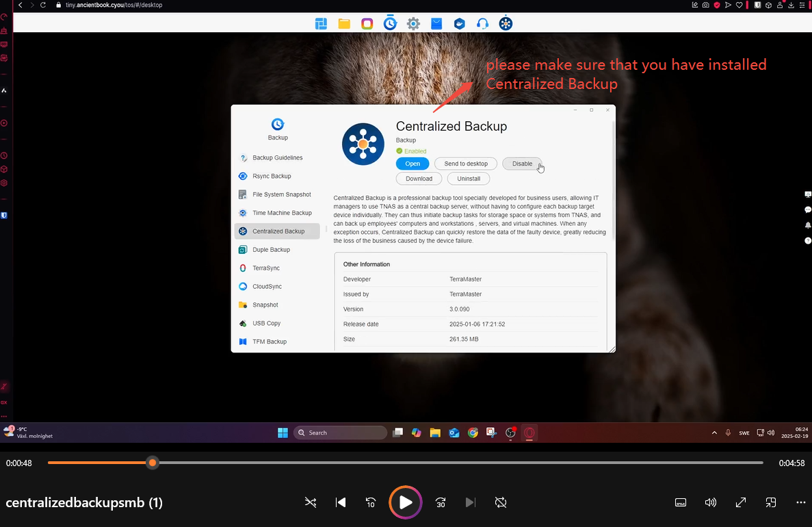812x527 pixels.
Task: Click the video seek bar thumb
Action: pos(153,463)
